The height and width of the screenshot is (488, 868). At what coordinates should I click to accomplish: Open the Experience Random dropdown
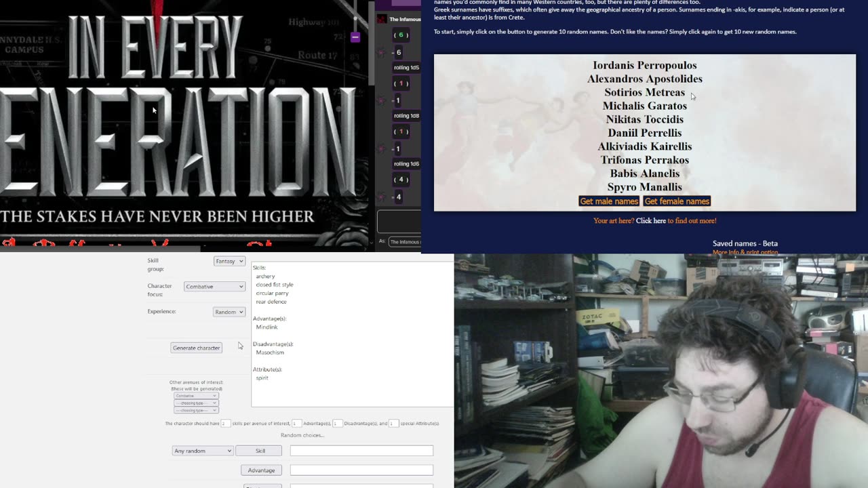tap(229, 312)
